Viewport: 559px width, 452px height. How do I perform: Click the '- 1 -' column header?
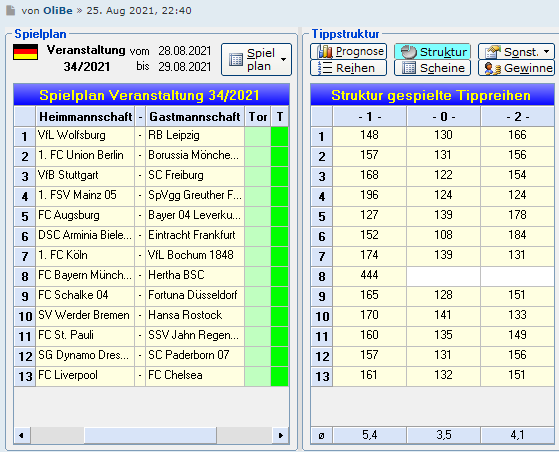[370, 116]
